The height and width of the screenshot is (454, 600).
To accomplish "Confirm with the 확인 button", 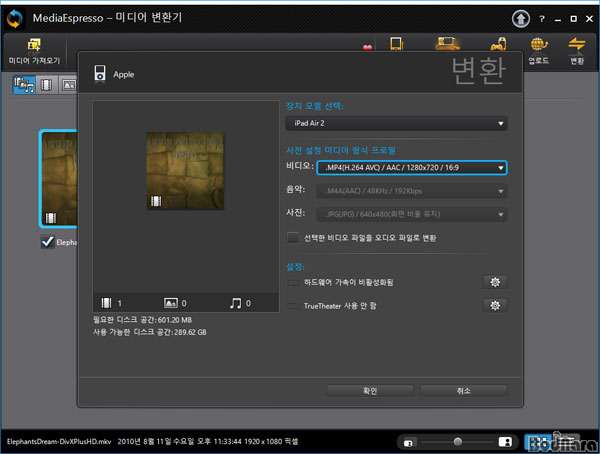I will tap(370, 391).
